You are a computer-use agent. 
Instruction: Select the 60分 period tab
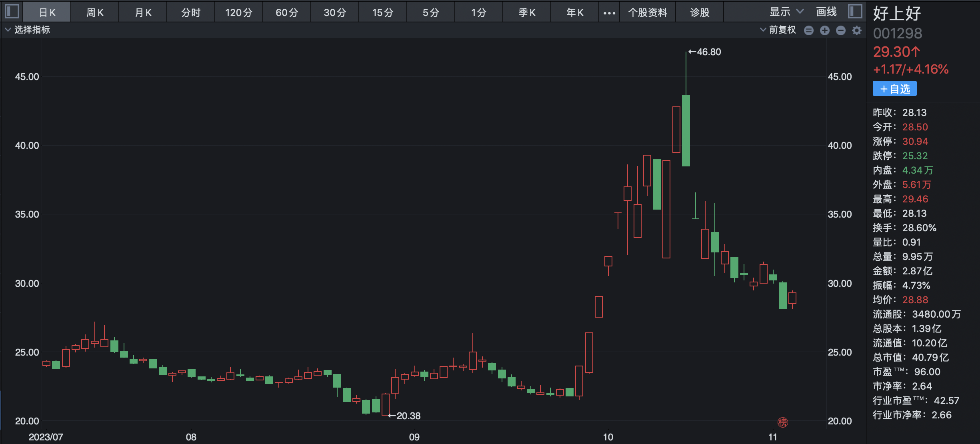287,12
